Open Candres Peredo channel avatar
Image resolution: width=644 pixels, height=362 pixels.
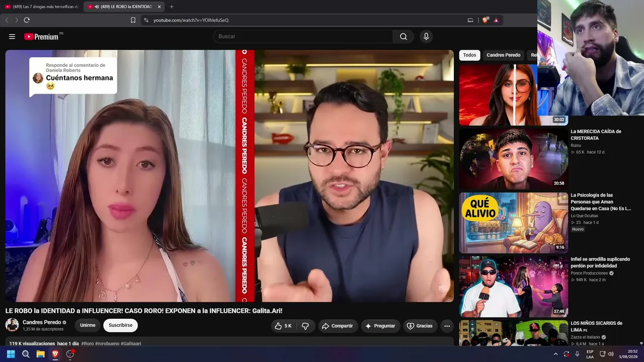tap(12, 325)
